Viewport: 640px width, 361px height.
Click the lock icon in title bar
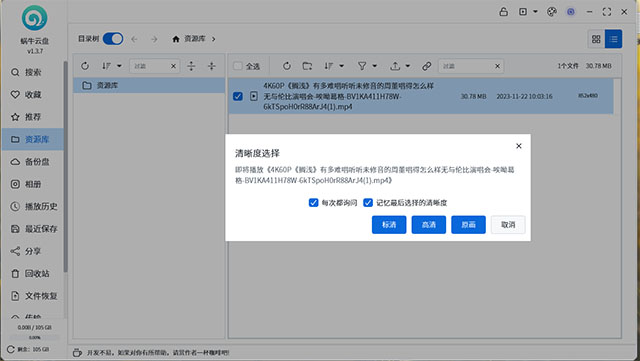click(504, 12)
